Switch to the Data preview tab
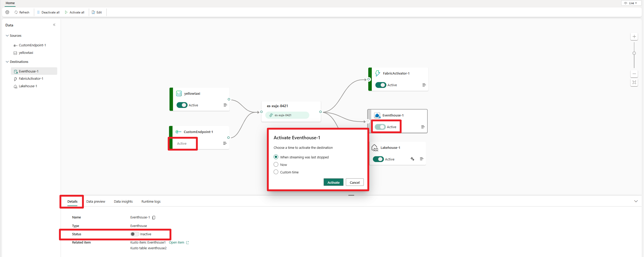The height and width of the screenshot is (257, 644). click(96, 201)
